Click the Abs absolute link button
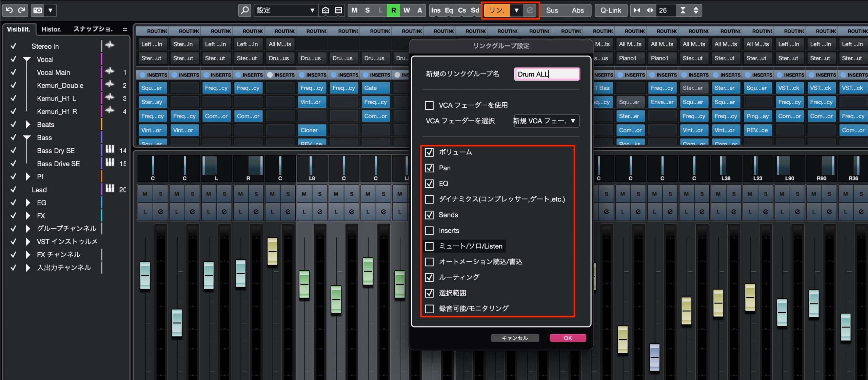Viewport: 868px width, 380px height. [x=578, y=10]
